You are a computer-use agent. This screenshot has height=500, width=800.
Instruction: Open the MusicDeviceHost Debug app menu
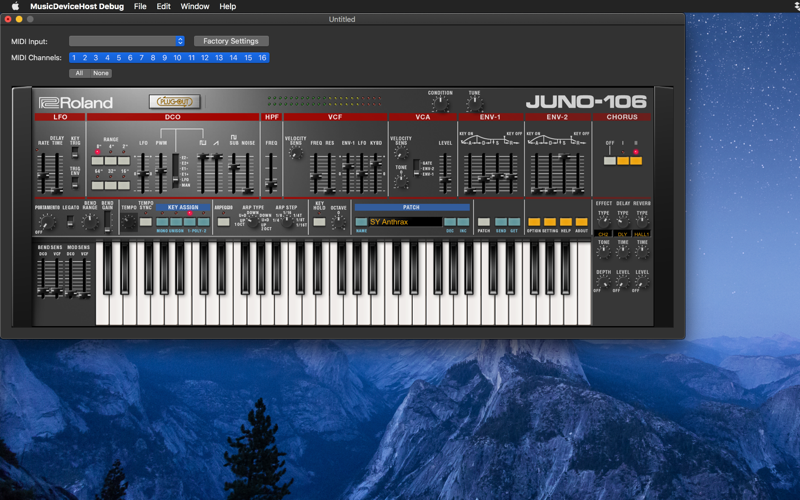click(x=77, y=6)
